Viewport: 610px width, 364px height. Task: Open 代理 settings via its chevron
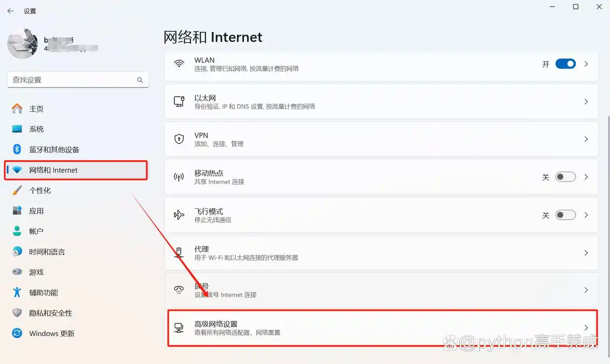pos(585,252)
